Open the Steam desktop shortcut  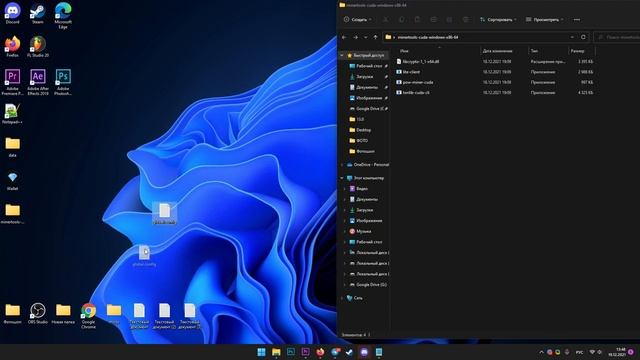[38, 13]
